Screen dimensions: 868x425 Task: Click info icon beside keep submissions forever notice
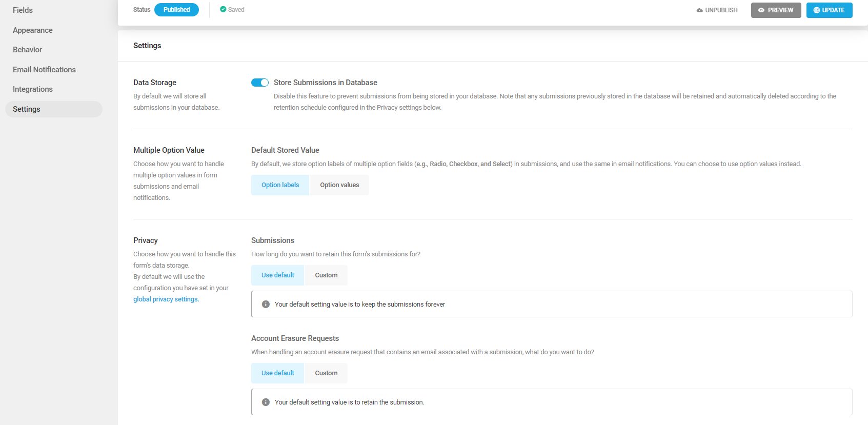point(266,305)
